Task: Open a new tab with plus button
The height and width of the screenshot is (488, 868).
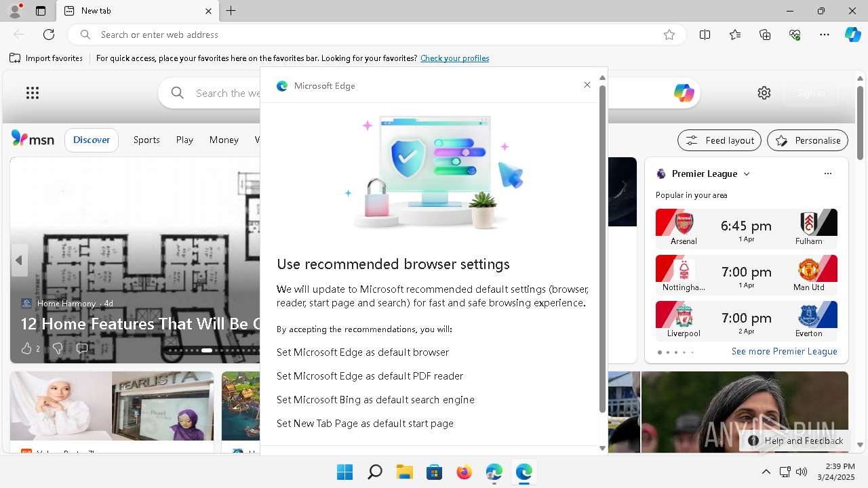Action: tap(231, 11)
